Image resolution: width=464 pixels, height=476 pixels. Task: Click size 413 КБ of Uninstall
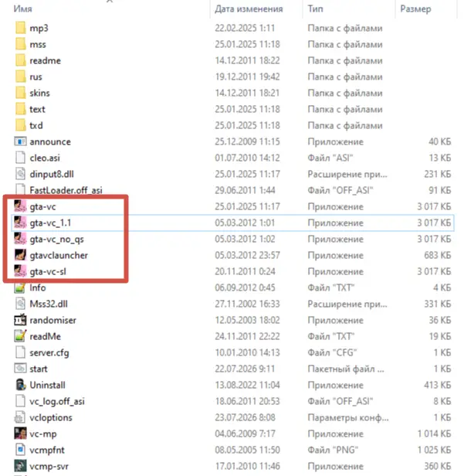click(x=437, y=385)
